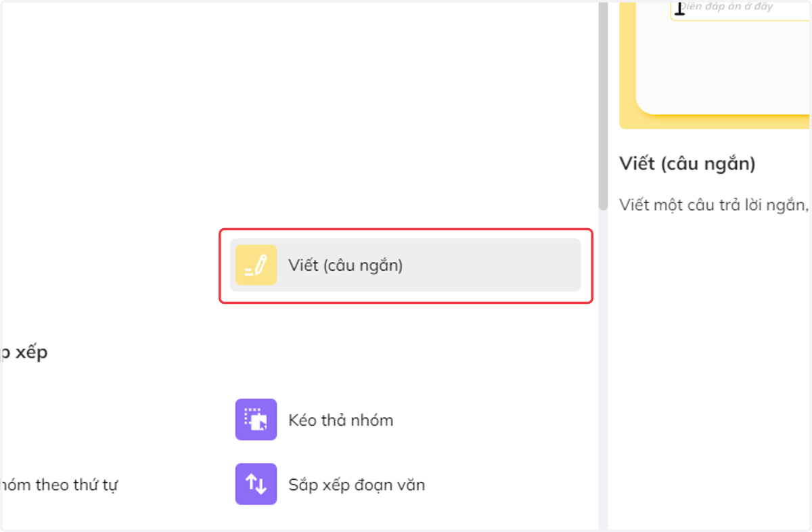Open the Sắp xếp đoạn văn option label
This screenshot has width=812, height=532.
[x=357, y=485]
